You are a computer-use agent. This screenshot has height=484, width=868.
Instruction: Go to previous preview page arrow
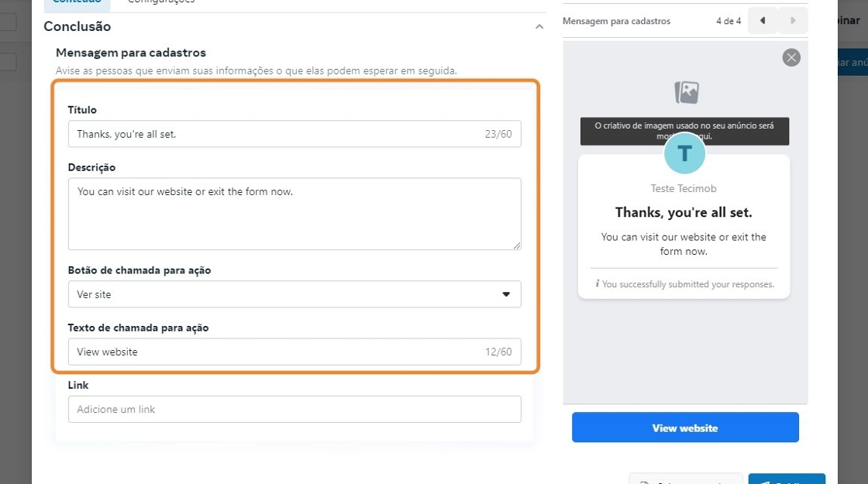click(763, 21)
